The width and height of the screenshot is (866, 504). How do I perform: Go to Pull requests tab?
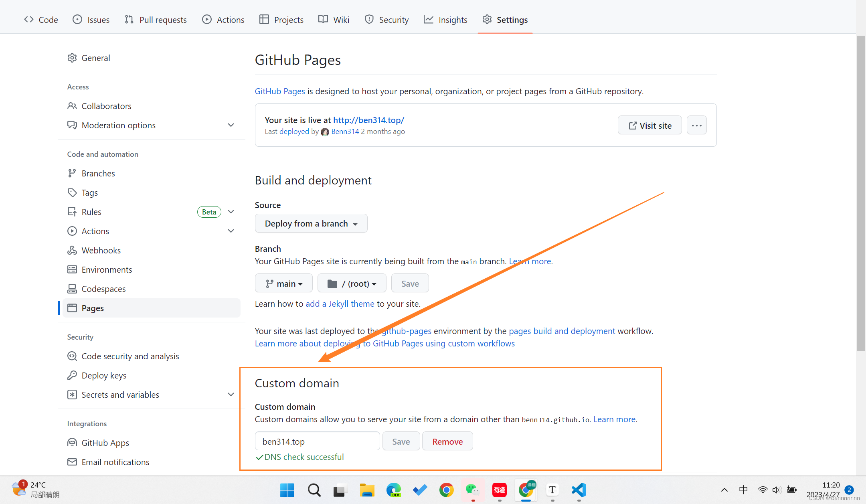click(x=156, y=20)
